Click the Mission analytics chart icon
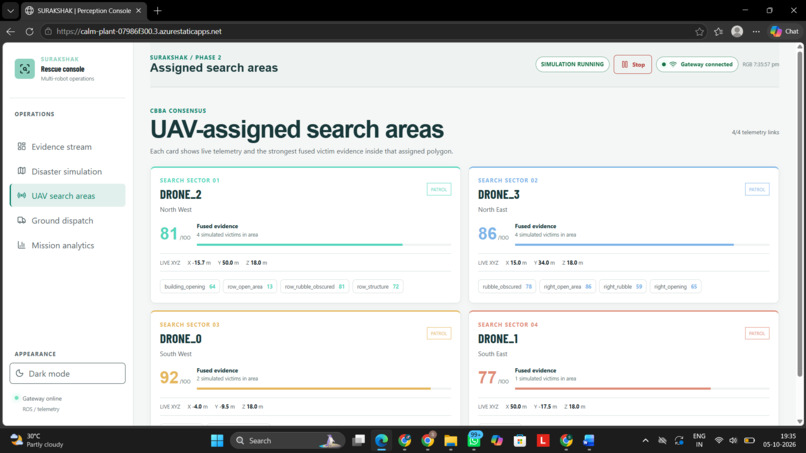 22,245
